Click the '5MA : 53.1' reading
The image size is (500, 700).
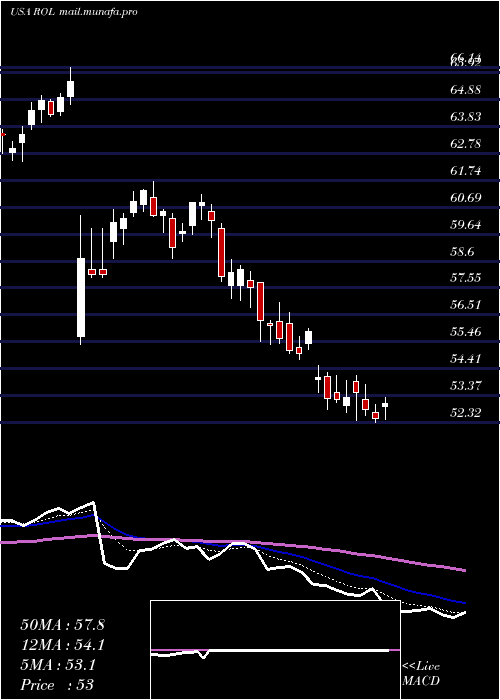tap(58, 665)
